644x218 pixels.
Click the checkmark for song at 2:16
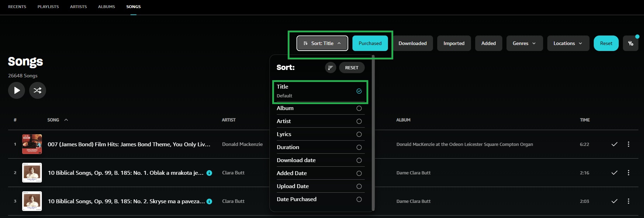(x=614, y=173)
